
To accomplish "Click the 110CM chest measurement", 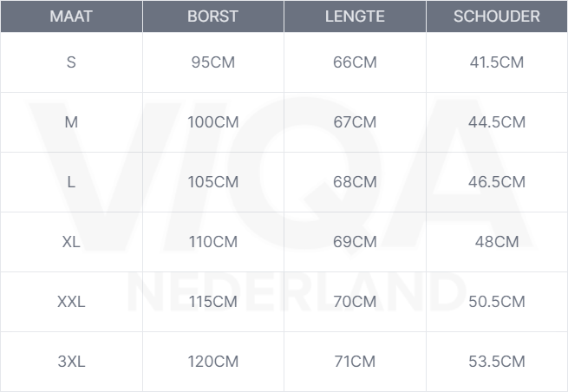I will [212, 242].
